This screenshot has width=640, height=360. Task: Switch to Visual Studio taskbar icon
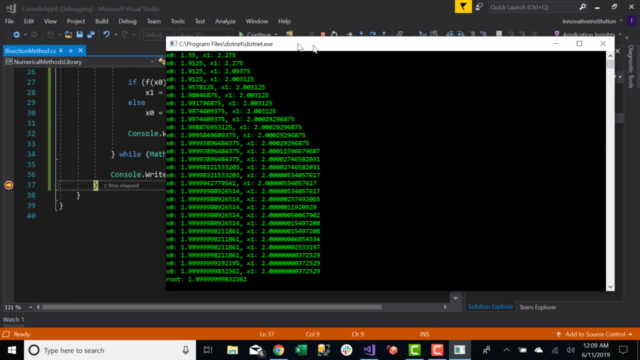369,350
